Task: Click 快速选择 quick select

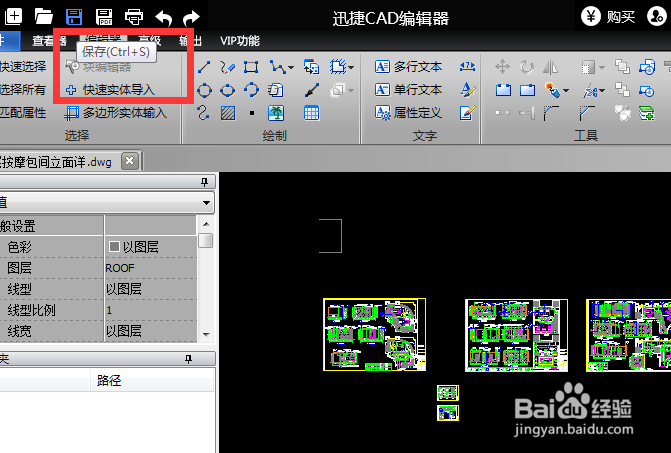Action: [23, 66]
